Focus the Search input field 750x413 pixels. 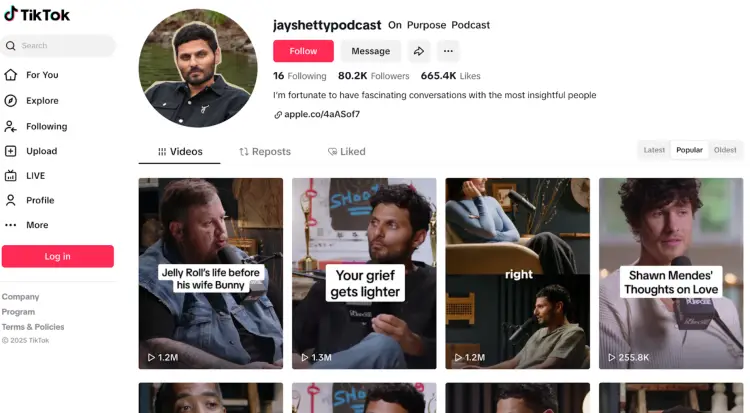[x=58, y=45]
